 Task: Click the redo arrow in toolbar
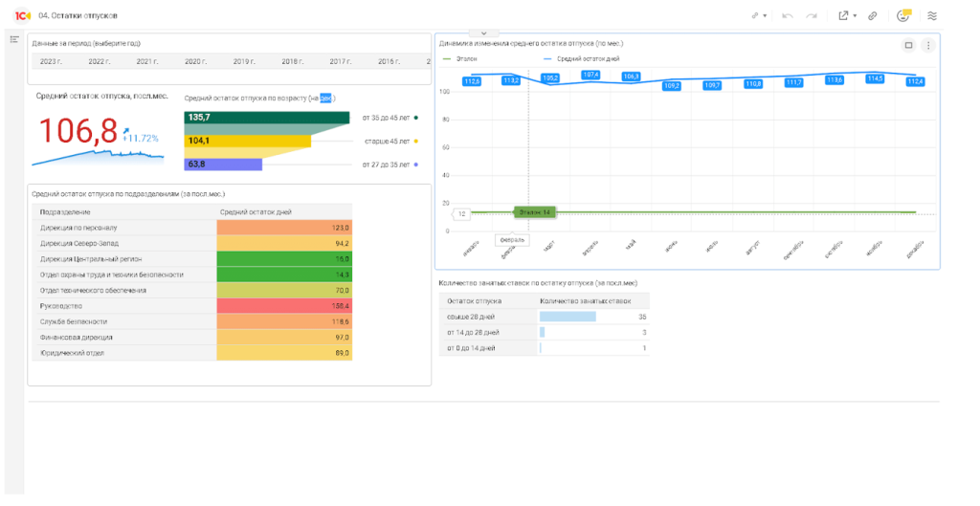[812, 15]
